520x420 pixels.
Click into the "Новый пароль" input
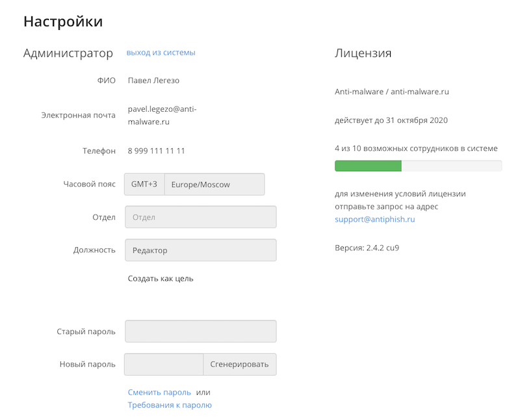pos(164,364)
